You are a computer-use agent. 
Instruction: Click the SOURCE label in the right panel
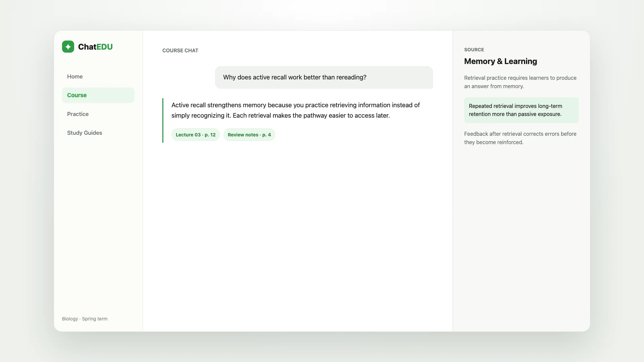pos(474,50)
